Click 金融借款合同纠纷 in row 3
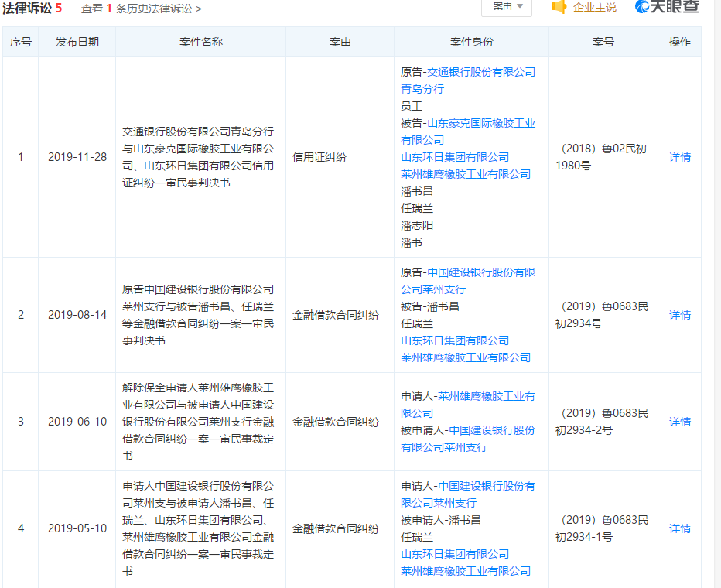Image resolution: width=721 pixels, height=588 pixels. click(336, 422)
